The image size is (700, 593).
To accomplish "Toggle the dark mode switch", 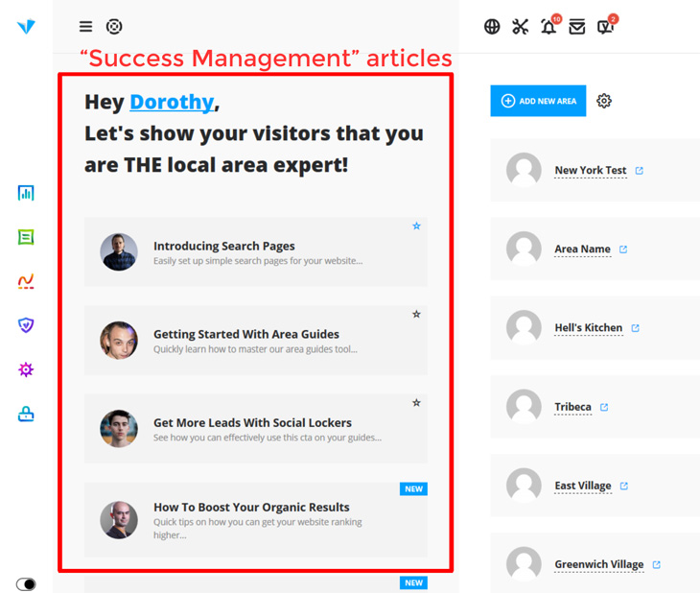I will point(26,584).
